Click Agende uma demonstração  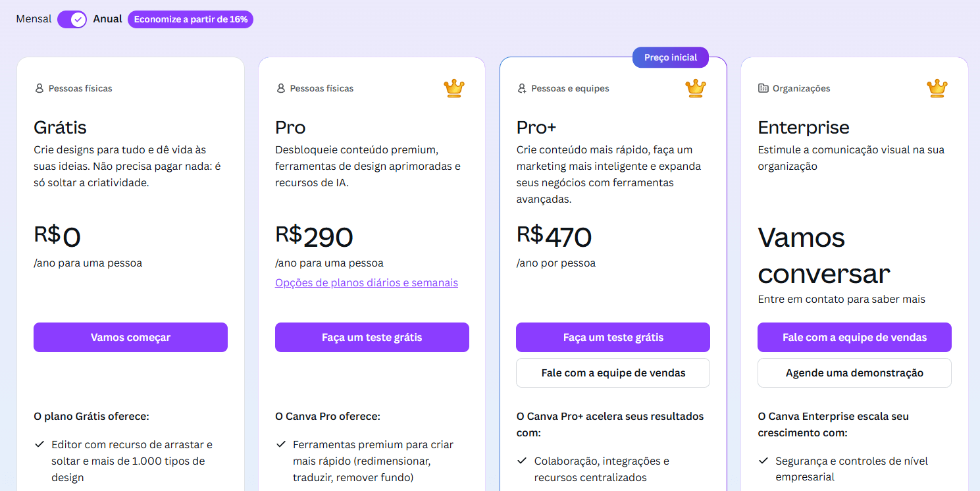(854, 373)
